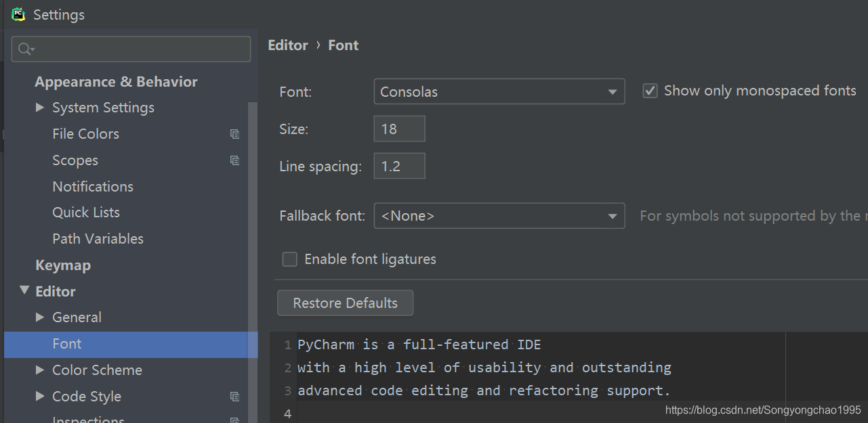The height and width of the screenshot is (423, 868).
Task: Open the Font dropdown showing Consolas
Action: tap(499, 91)
